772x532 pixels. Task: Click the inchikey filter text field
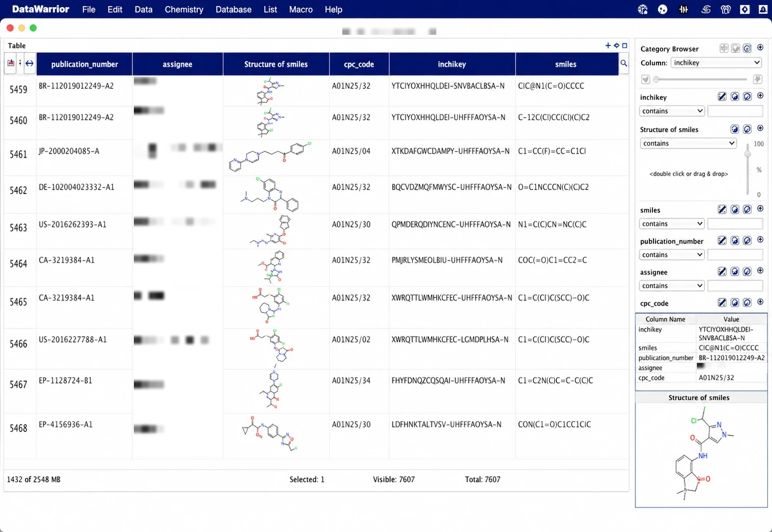coord(735,111)
